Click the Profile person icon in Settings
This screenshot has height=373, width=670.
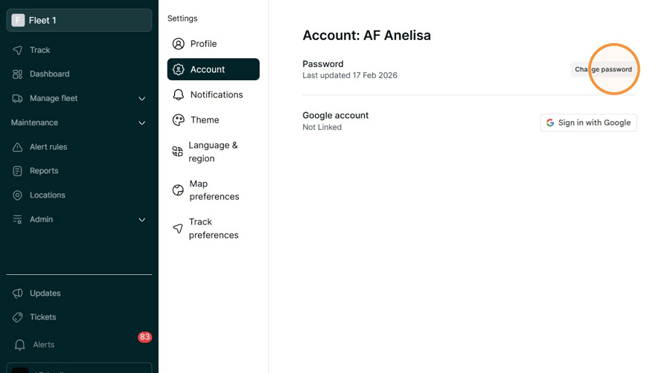[178, 44]
